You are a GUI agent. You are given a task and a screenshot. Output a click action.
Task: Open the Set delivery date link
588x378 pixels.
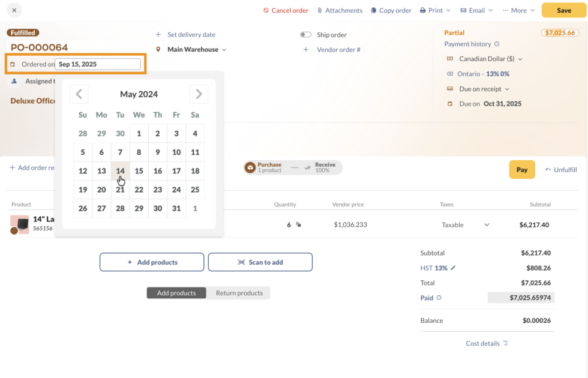click(191, 35)
